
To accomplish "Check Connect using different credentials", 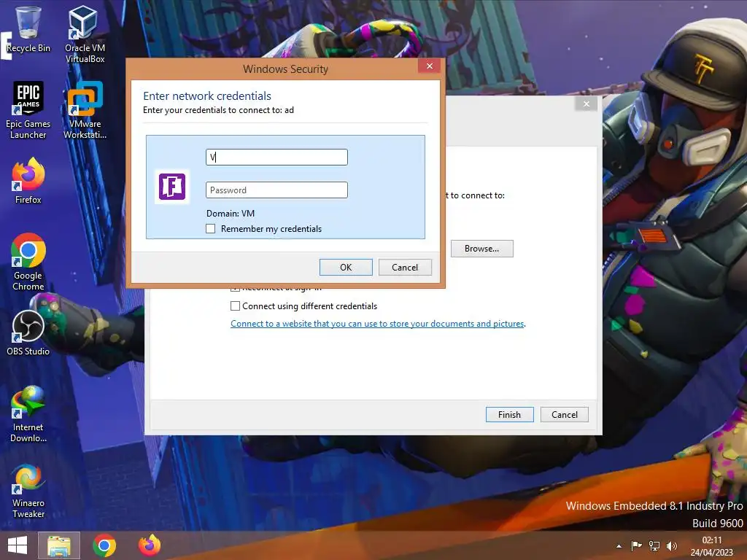I will (x=235, y=306).
